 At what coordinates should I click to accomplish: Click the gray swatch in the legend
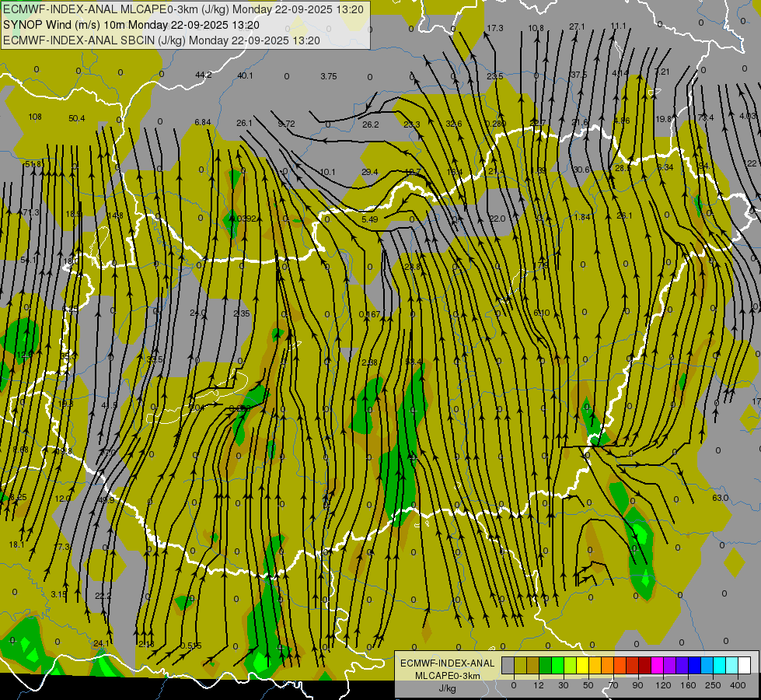(508, 665)
